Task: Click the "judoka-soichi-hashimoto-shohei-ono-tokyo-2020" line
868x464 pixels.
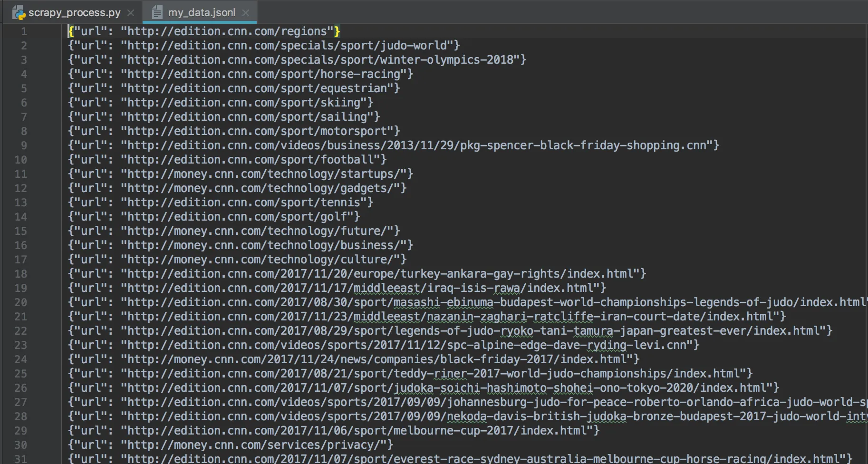Action: 424,388
